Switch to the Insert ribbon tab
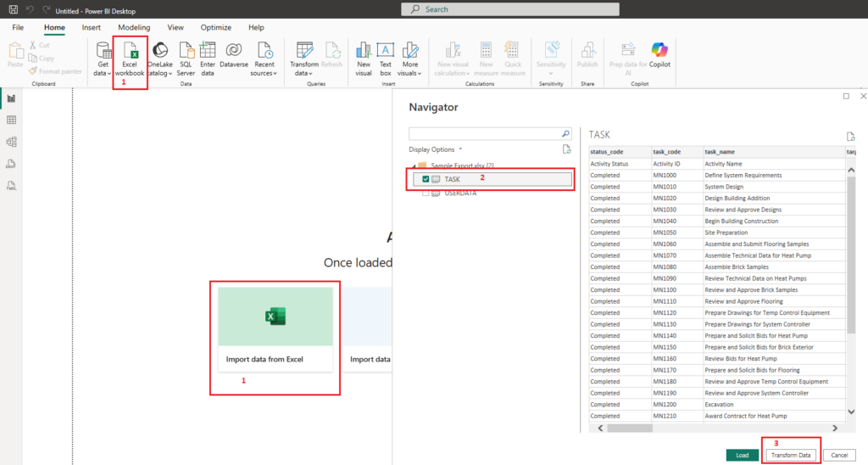This screenshot has width=868, height=465. [92, 27]
